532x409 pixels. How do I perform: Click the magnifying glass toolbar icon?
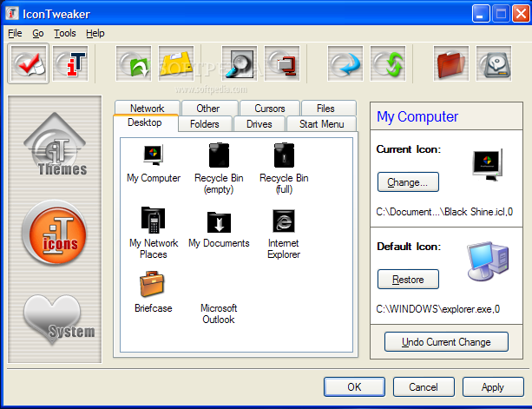(x=240, y=63)
